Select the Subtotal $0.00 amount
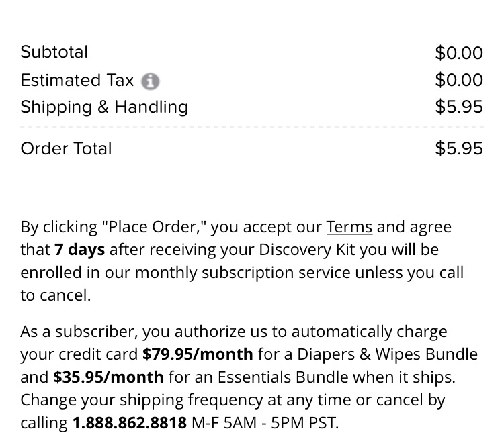504x433 pixels. point(459,53)
